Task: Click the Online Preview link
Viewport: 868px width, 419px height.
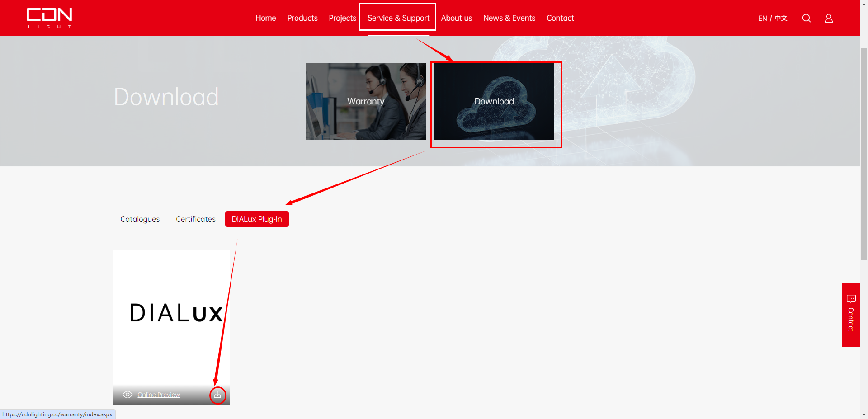Action: (x=159, y=395)
